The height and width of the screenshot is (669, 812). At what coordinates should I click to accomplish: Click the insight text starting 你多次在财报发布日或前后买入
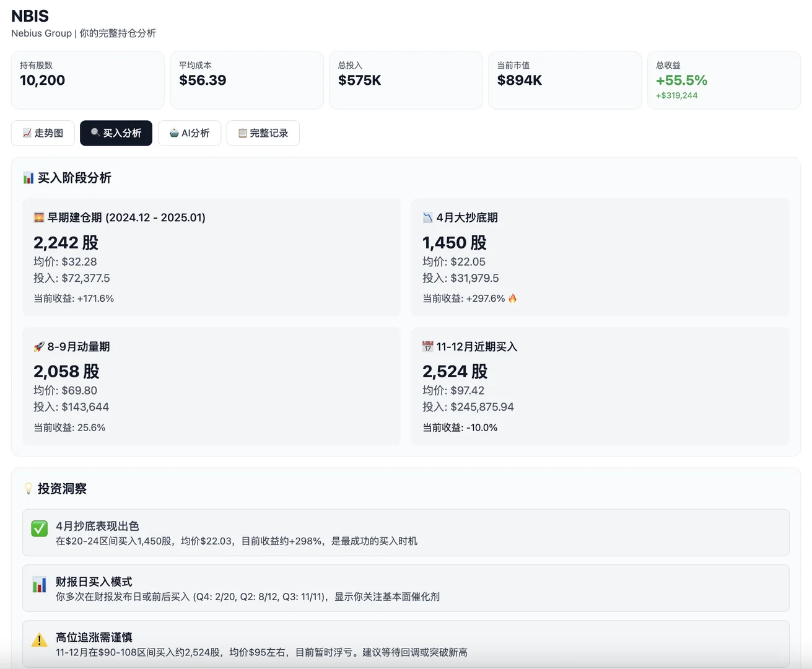point(248,597)
